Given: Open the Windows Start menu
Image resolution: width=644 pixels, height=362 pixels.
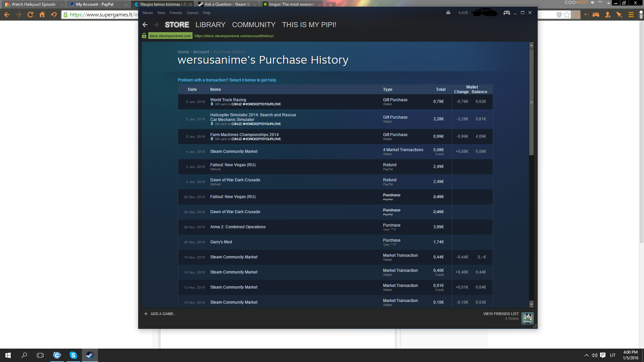Looking at the screenshot, I should pos(8,355).
